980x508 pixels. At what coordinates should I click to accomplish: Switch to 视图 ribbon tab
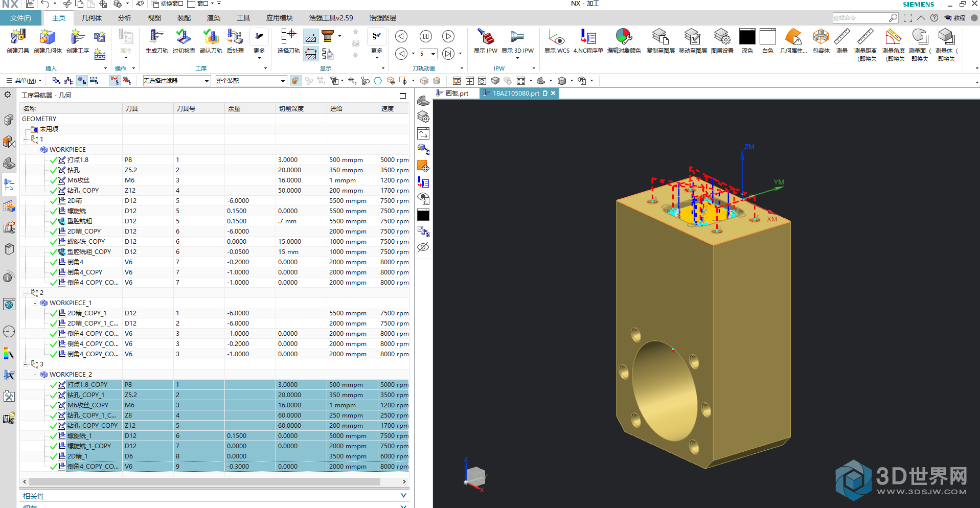[154, 18]
